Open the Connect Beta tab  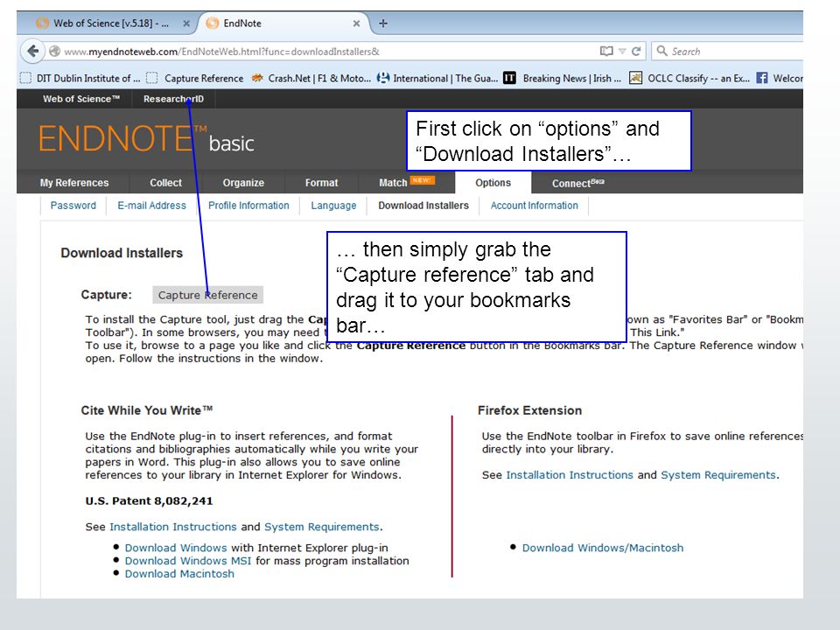578,183
